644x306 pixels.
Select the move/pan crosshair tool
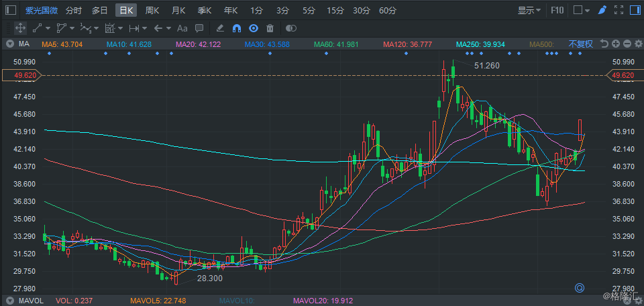click(x=20, y=28)
